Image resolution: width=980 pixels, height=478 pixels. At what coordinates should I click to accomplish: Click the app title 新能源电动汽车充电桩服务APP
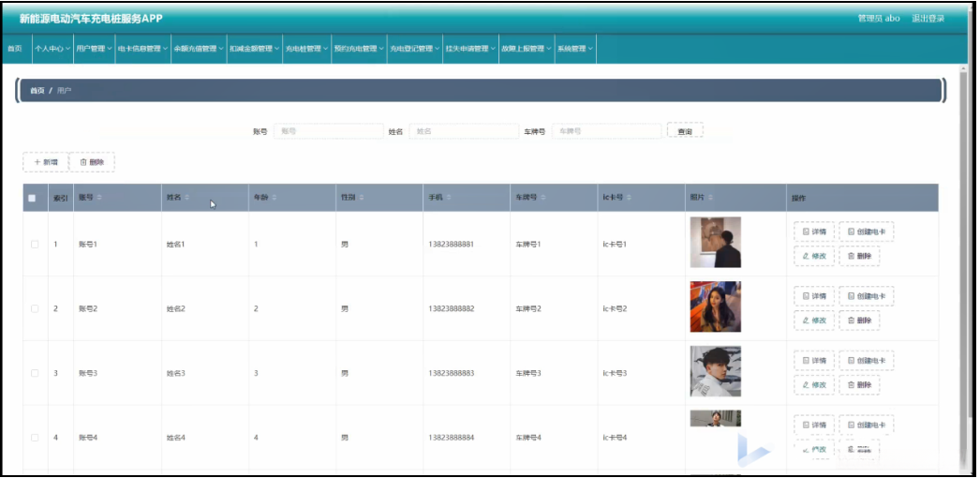pos(91,19)
